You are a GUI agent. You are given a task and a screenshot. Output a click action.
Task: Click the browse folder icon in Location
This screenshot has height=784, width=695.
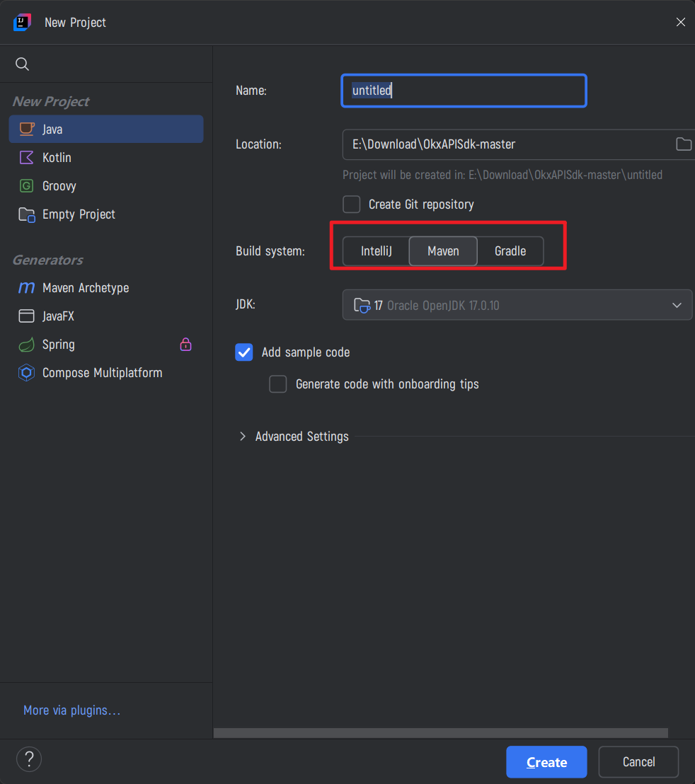click(684, 144)
